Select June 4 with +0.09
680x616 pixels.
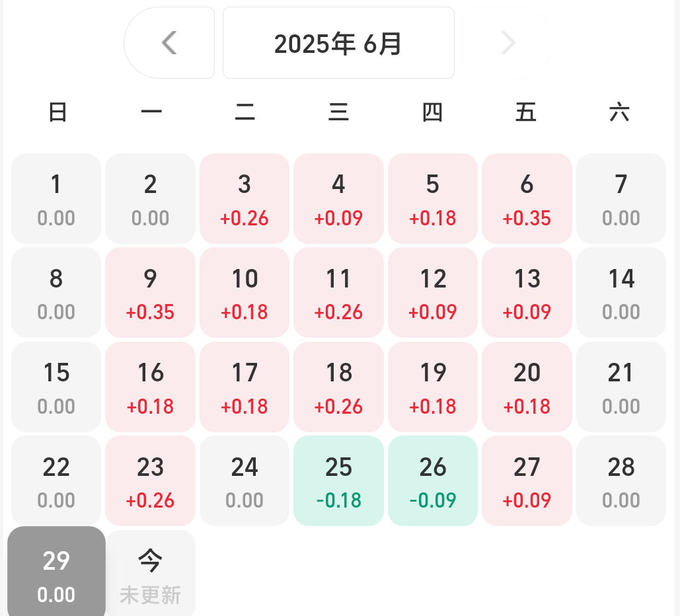coord(338,198)
